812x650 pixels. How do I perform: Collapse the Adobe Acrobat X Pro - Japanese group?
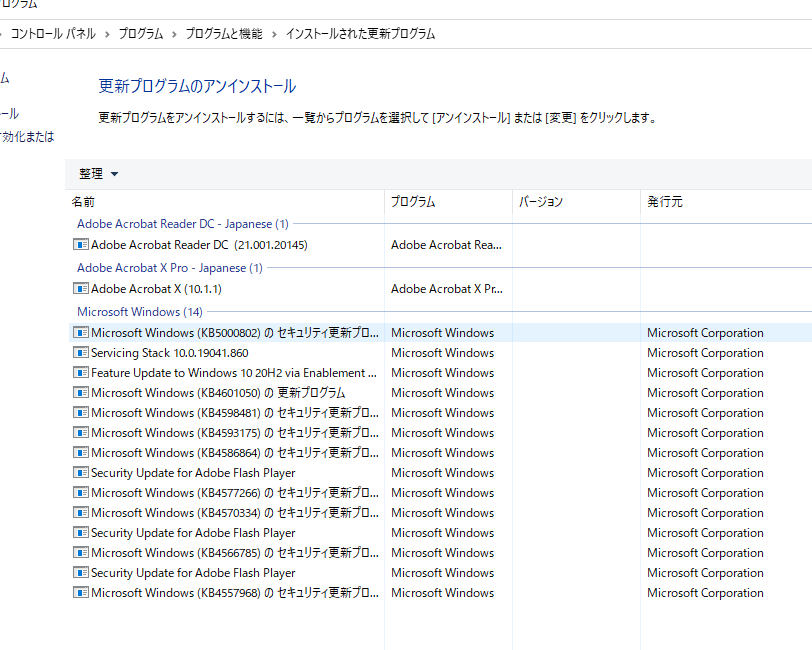point(170,268)
